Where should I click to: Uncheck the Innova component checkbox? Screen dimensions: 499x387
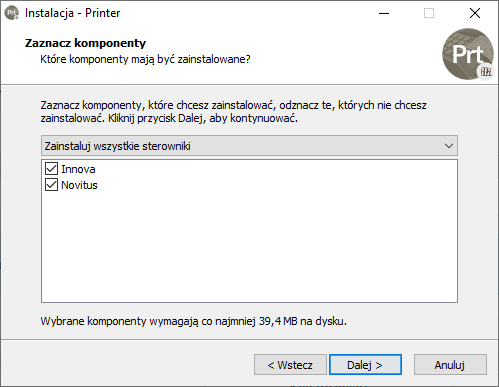pos(51,169)
